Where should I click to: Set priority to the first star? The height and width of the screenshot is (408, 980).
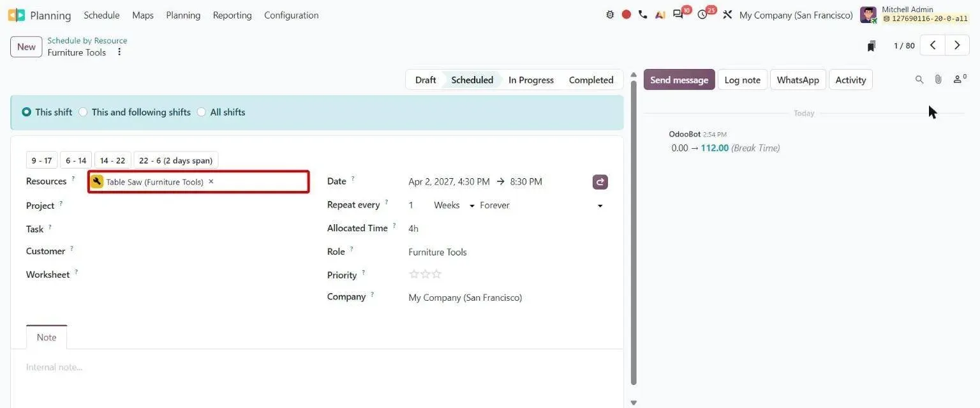(x=414, y=275)
